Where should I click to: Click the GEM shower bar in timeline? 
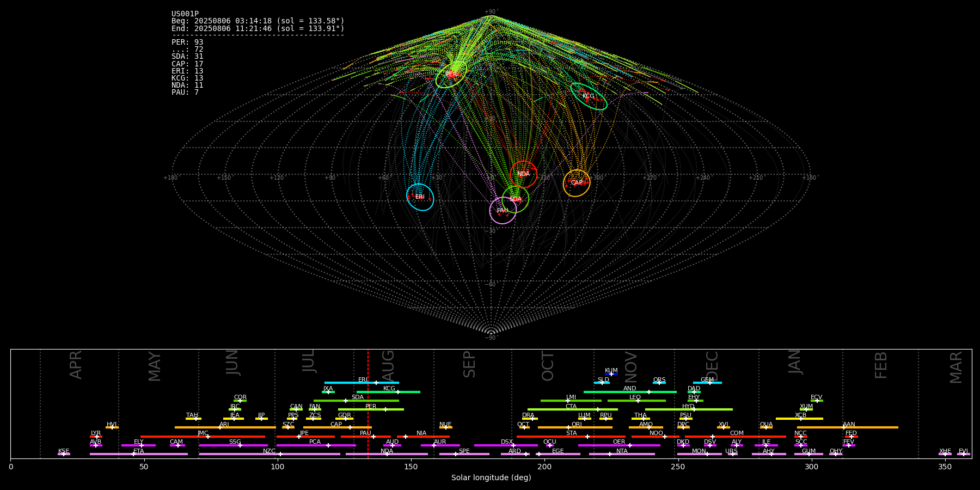pyautogui.click(x=707, y=383)
